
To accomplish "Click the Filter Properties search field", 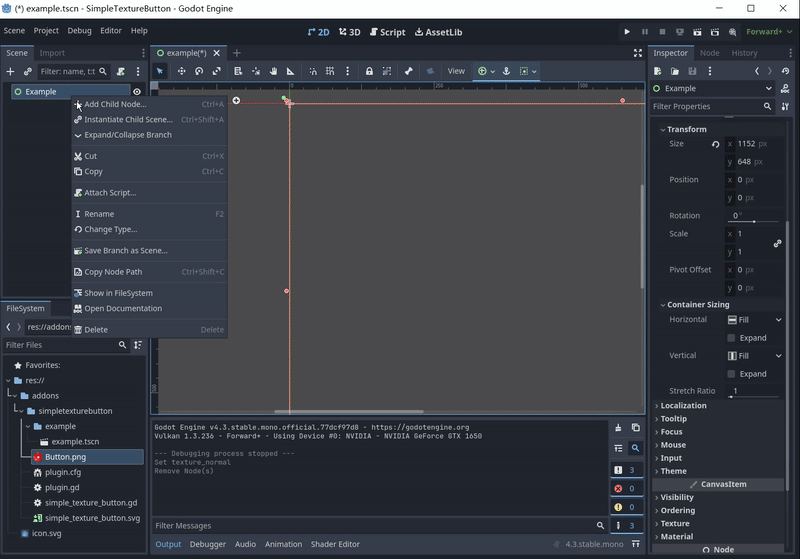I will click(x=712, y=107).
